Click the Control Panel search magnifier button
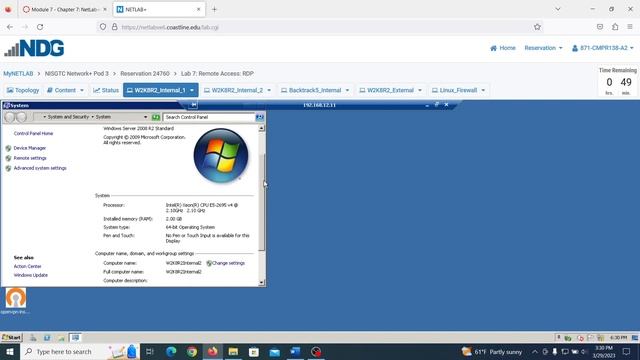Viewport: 640px width, 360px height. 260,117
